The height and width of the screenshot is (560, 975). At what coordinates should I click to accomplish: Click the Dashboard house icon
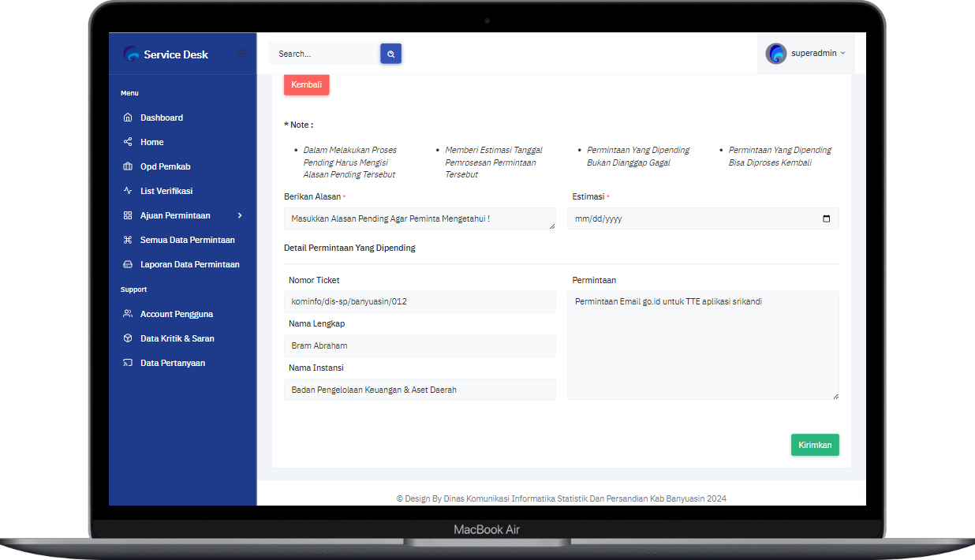128,118
